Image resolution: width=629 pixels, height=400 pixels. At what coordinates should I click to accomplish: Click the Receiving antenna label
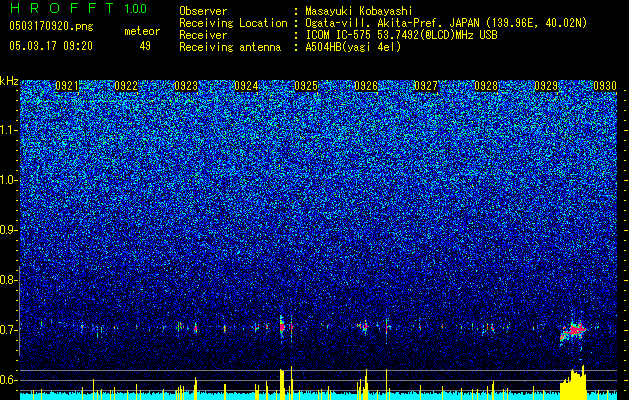click(x=230, y=47)
